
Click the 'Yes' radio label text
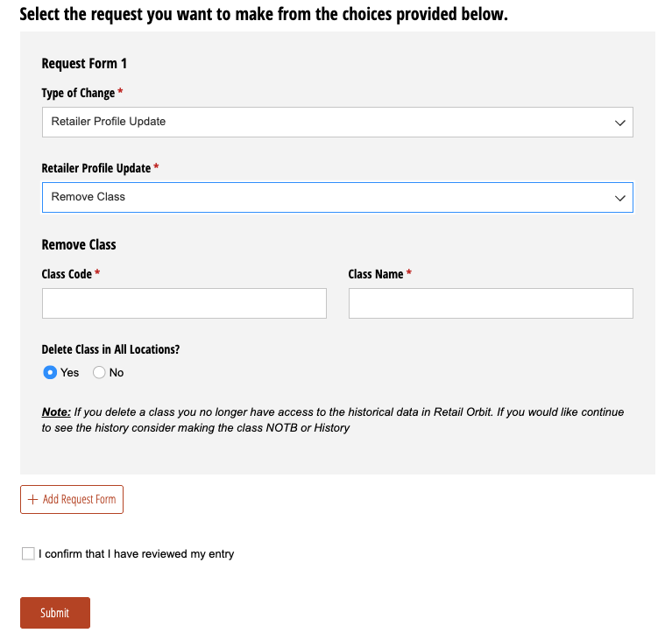69,373
